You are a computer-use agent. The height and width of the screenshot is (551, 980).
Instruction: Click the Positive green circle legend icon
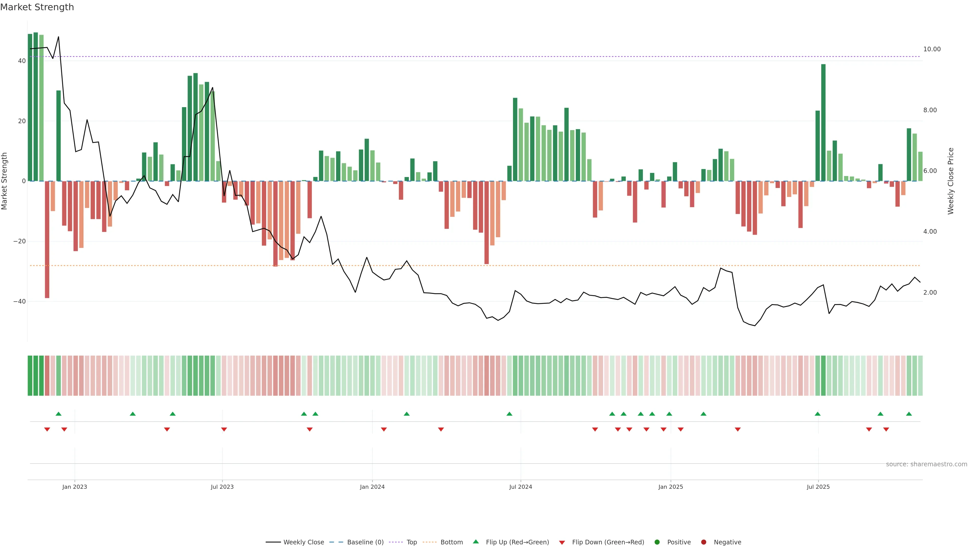click(x=657, y=542)
